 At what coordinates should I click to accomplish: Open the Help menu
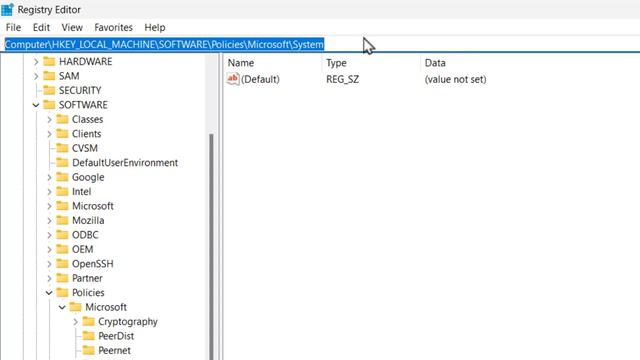coord(155,27)
